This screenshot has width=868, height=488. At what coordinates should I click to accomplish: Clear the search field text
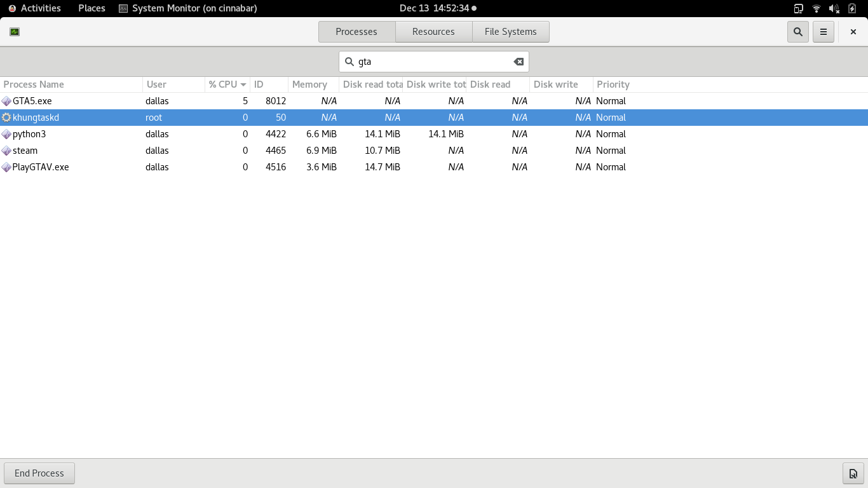(x=519, y=62)
